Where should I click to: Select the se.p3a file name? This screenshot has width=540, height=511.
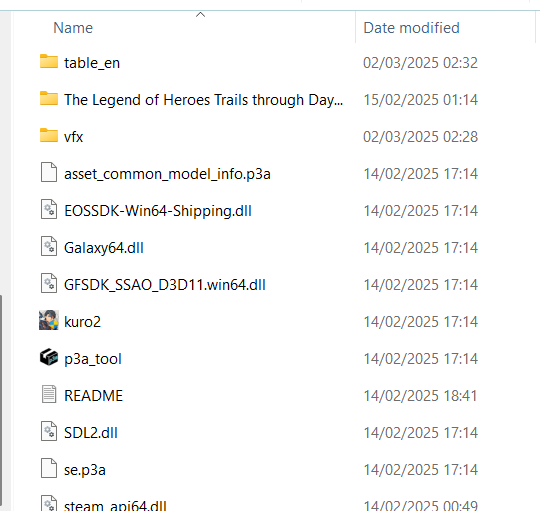tap(85, 470)
